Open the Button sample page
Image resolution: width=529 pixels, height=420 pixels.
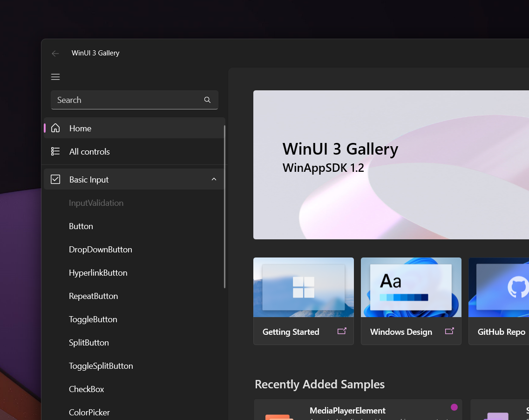81,226
